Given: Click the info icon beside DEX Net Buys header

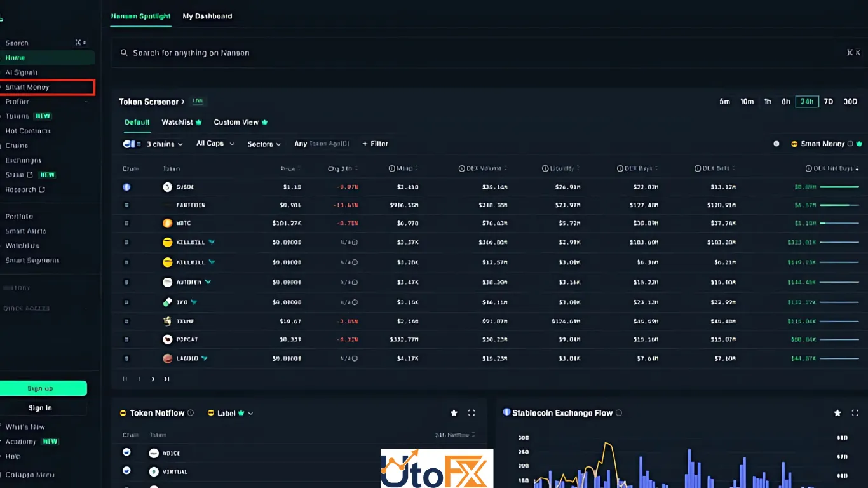Looking at the screenshot, I should (x=809, y=168).
